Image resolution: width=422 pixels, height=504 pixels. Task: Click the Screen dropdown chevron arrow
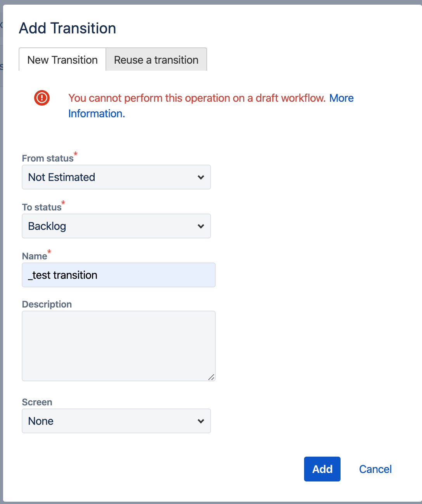pyautogui.click(x=201, y=421)
